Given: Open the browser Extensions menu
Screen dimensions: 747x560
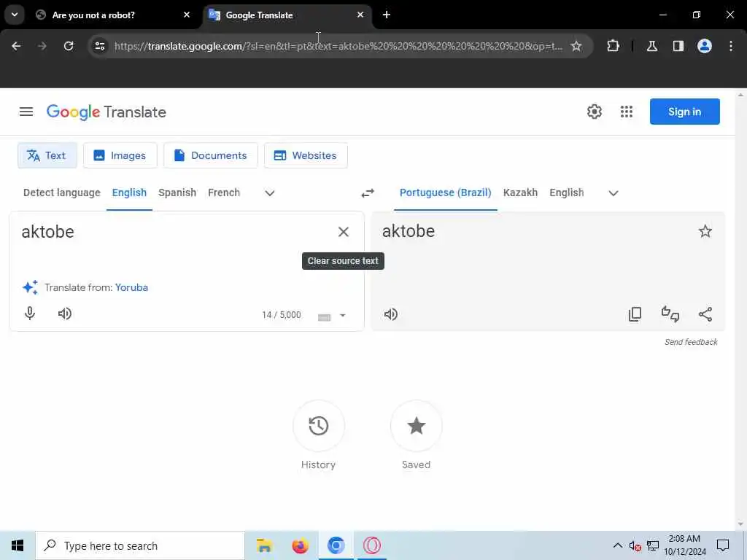Looking at the screenshot, I should tap(613, 46).
